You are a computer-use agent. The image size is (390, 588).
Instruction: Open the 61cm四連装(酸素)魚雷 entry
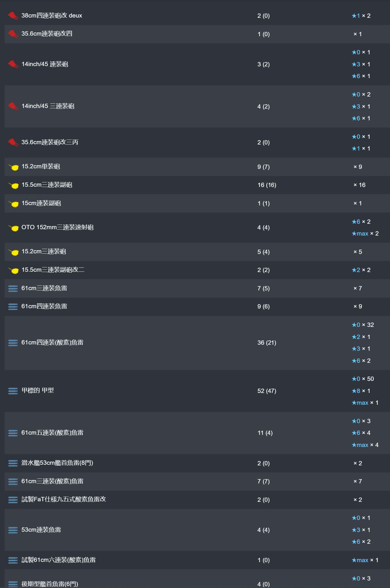point(52,343)
